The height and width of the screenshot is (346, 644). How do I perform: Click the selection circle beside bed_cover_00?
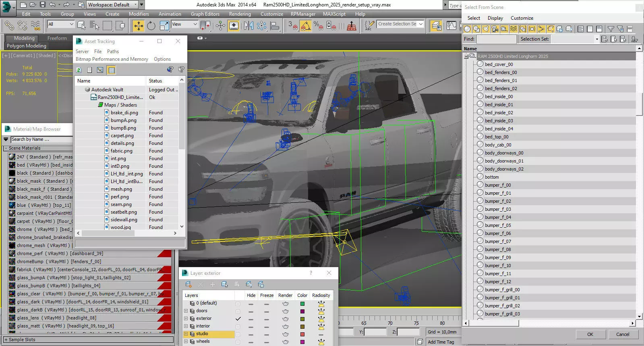(x=480, y=64)
